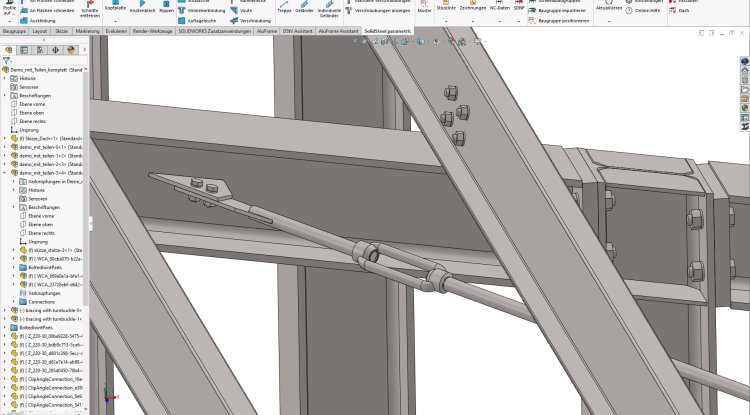Select the Voute tool

(x=241, y=11)
